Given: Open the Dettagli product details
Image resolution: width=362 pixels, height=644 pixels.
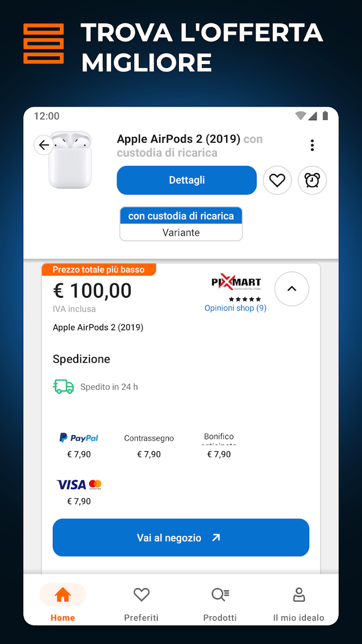Looking at the screenshot, I should point(187,180).
